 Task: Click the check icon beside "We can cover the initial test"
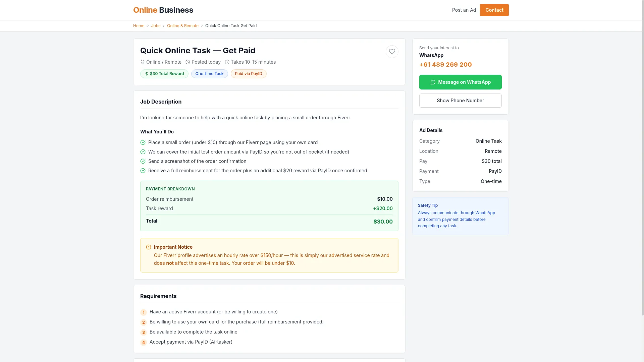143,152
